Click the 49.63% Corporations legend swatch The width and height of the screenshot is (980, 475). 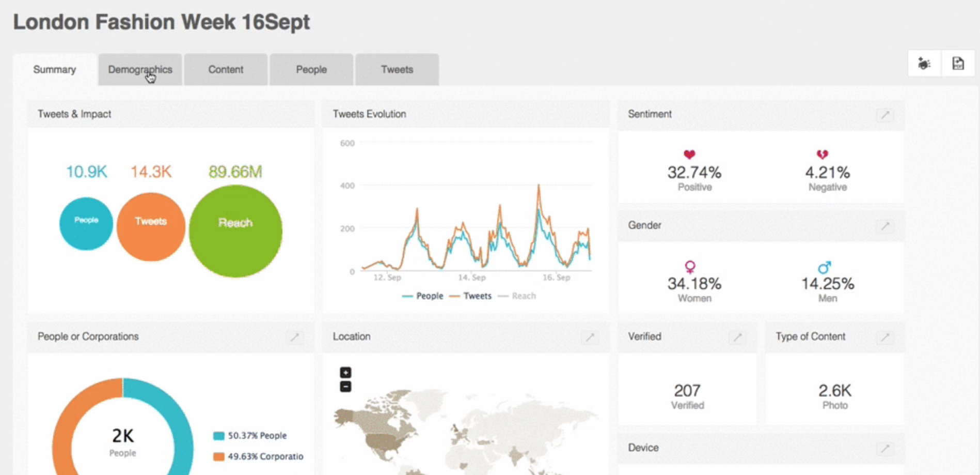coord(219,456)
